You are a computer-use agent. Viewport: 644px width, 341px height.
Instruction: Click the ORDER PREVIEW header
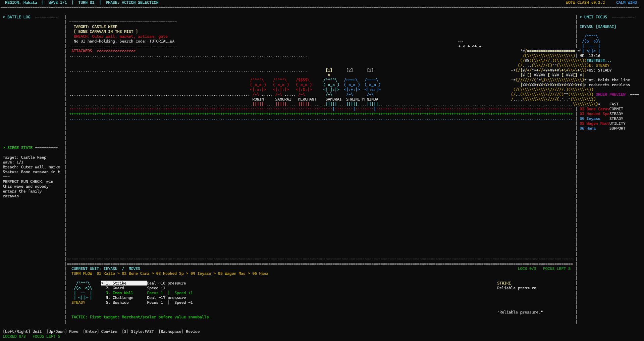pyautogui.click(x=610, y=95)
